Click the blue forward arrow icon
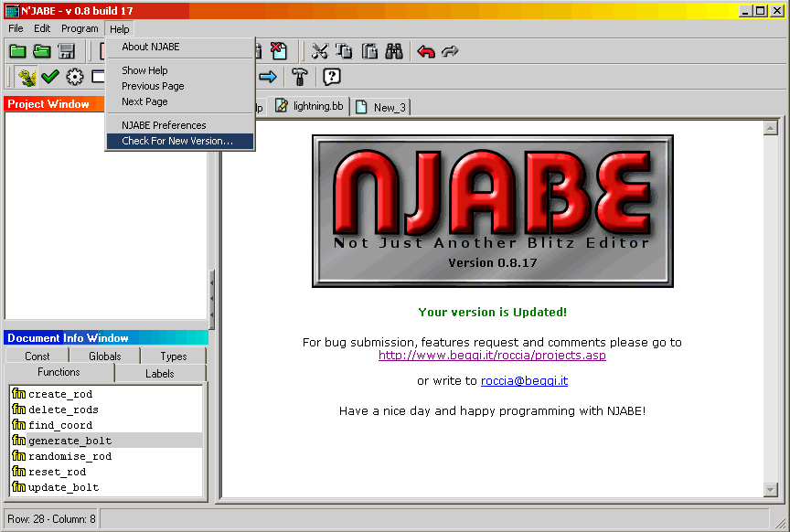Screen dimensions: 790x532 [268, 77]
